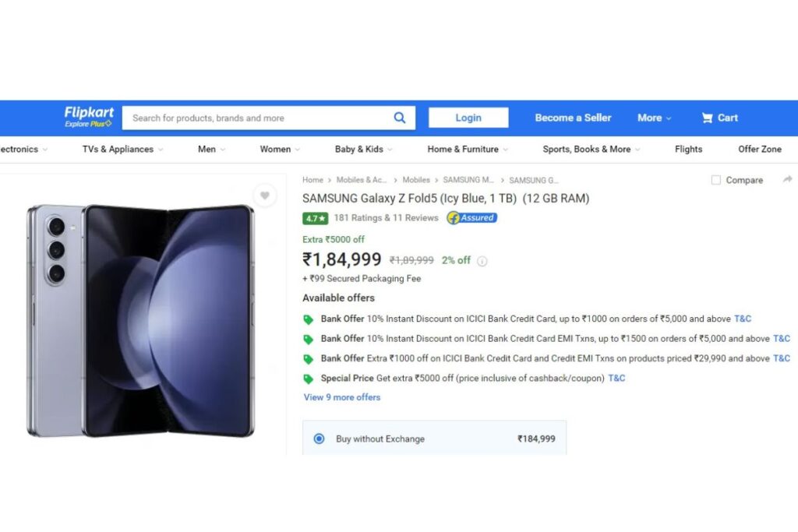This screenshot has width=798, height=532.
Task: Click the 4.7 star rating badge
Action: tap(315, 218)
